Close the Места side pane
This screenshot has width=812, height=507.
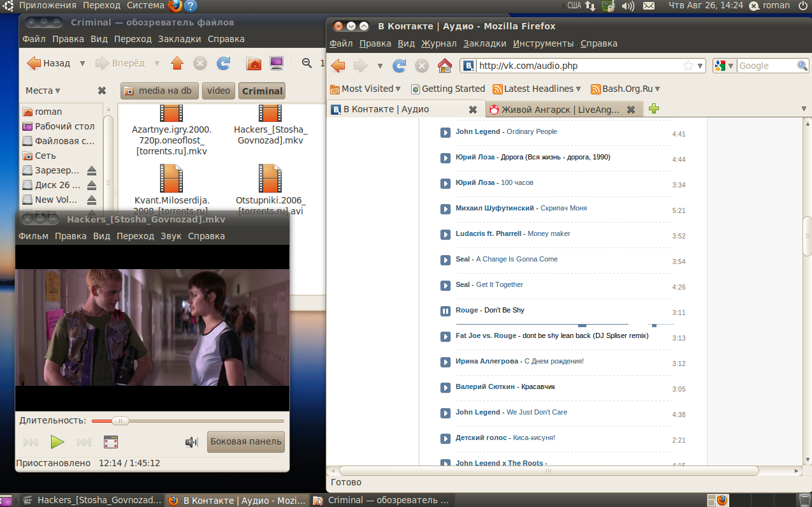[102, 91]
